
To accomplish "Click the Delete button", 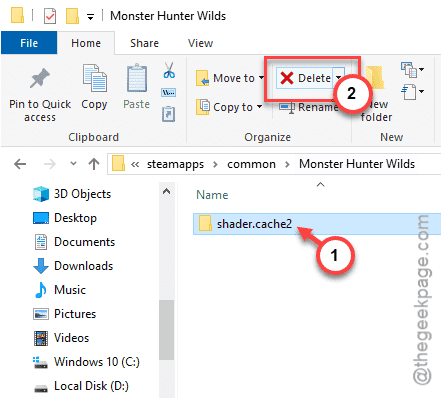I will point(305,78).
